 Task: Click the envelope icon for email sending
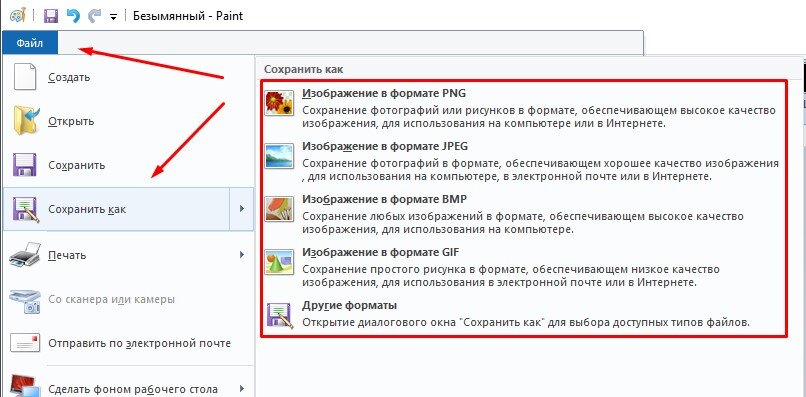pyautogui.click(x=25, y=344)
